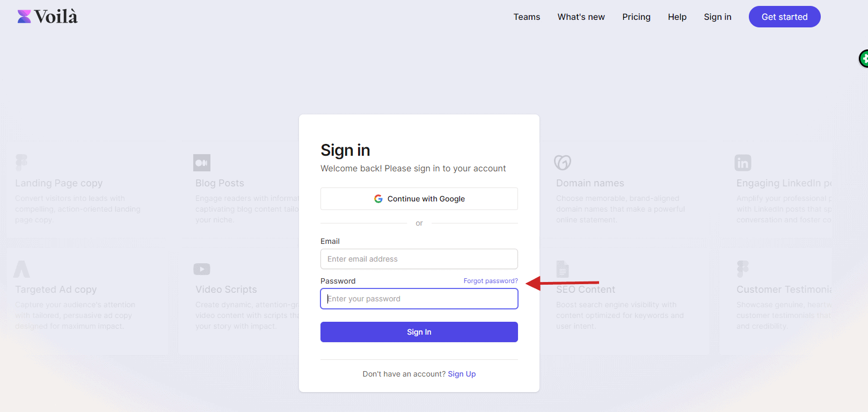Open the Help nav link
Image resolution: width=868 pixels, height=412 pixels.
pos(677,17)
